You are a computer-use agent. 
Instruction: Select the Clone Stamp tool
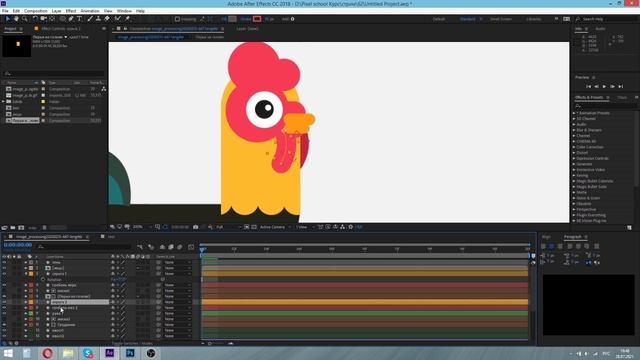tap(98, 19)
